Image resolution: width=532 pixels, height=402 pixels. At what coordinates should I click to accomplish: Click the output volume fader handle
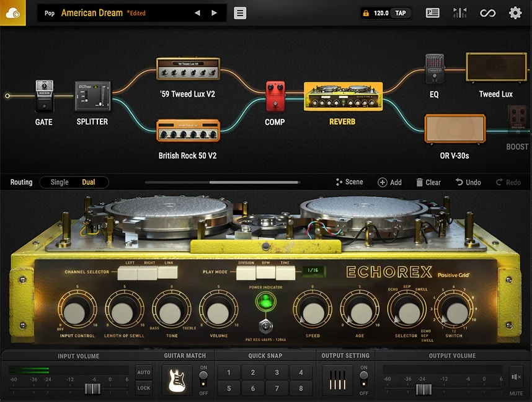pos(423,389)
